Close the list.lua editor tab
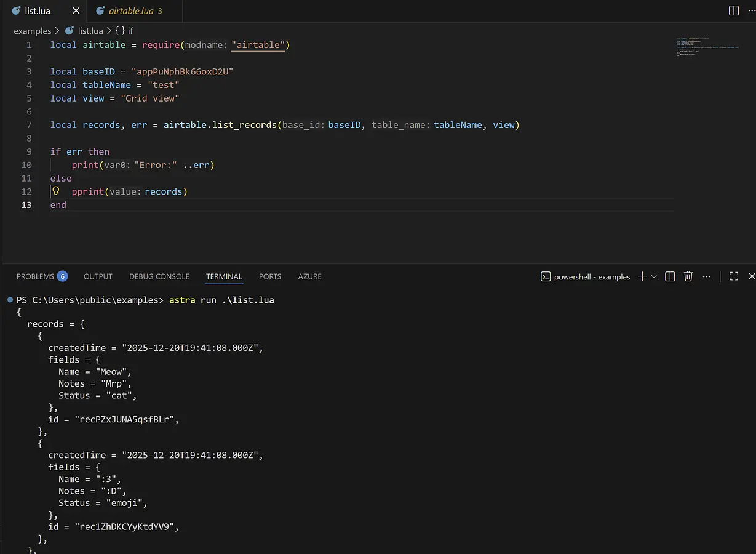The height and width of the screenshot is (554, 756). tap(76, 11)
